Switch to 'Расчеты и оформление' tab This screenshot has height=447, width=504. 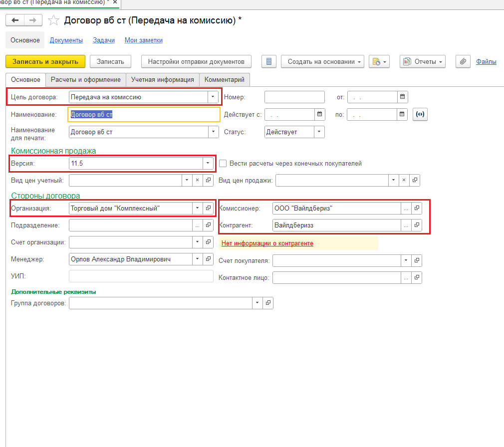(86, 79)
